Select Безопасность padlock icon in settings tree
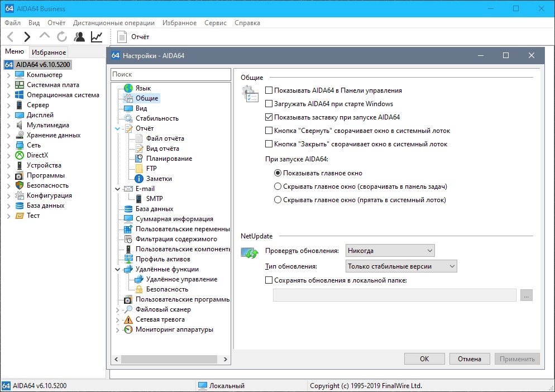This screenshot has width=555, height=392. coord(139,289)
